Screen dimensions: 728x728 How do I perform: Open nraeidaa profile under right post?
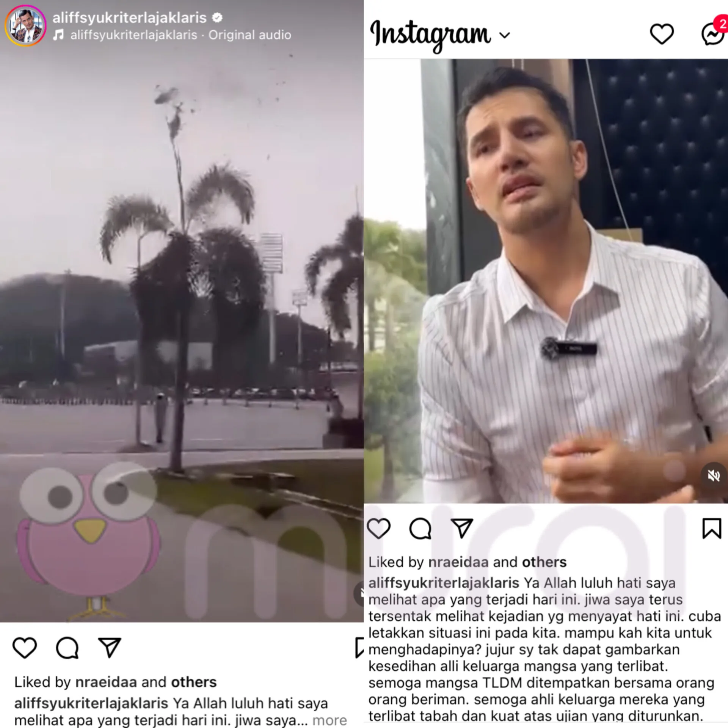(458, 562)
